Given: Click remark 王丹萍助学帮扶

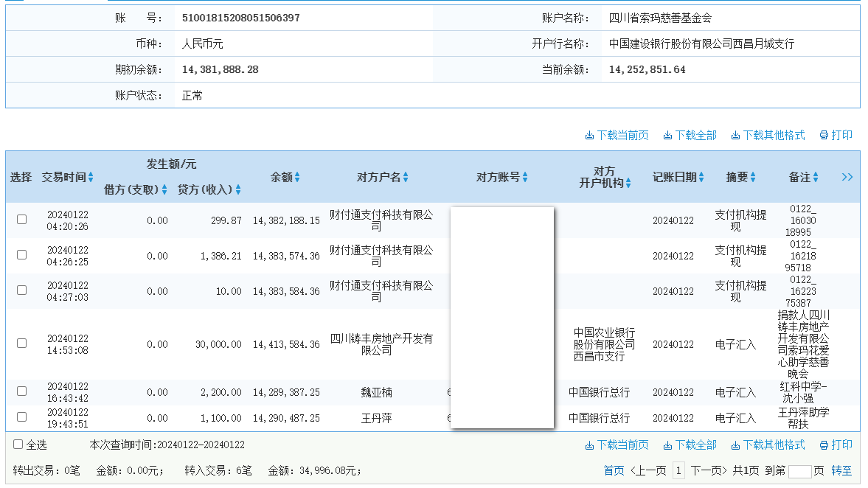Looking at the screenshot, I should (x=803, y=418).
